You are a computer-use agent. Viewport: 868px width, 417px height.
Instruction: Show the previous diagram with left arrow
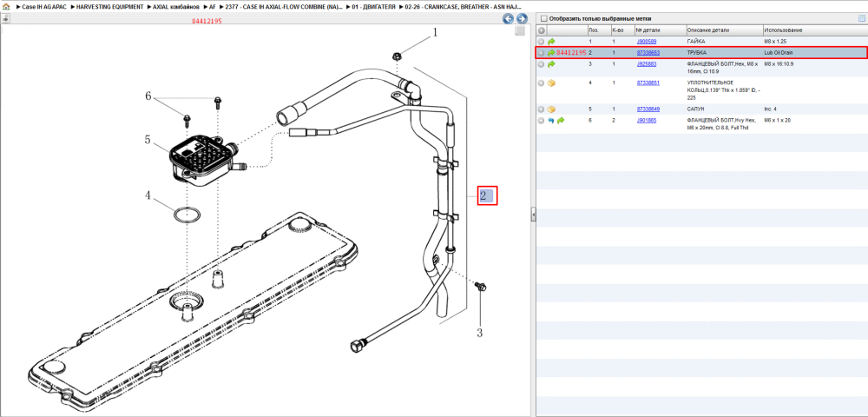coord(508,19)
